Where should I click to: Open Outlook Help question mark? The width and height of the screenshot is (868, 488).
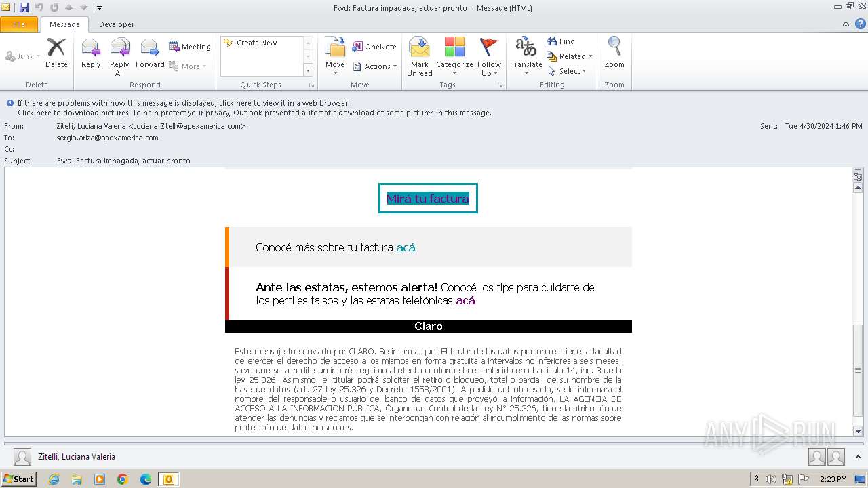click(861, 24)
